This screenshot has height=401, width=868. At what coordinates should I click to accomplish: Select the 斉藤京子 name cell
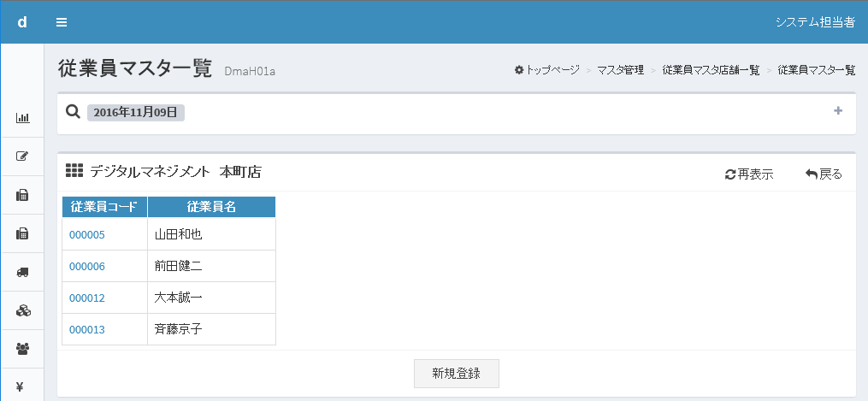coord(211,329)
